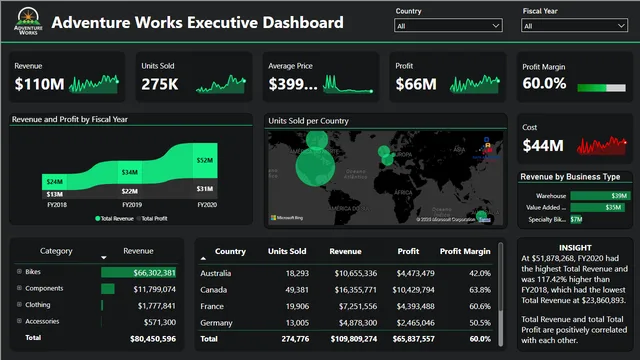The image size is (640, 360).
Task: Select the Total Profit legend marker
Action: coord(138,218)
